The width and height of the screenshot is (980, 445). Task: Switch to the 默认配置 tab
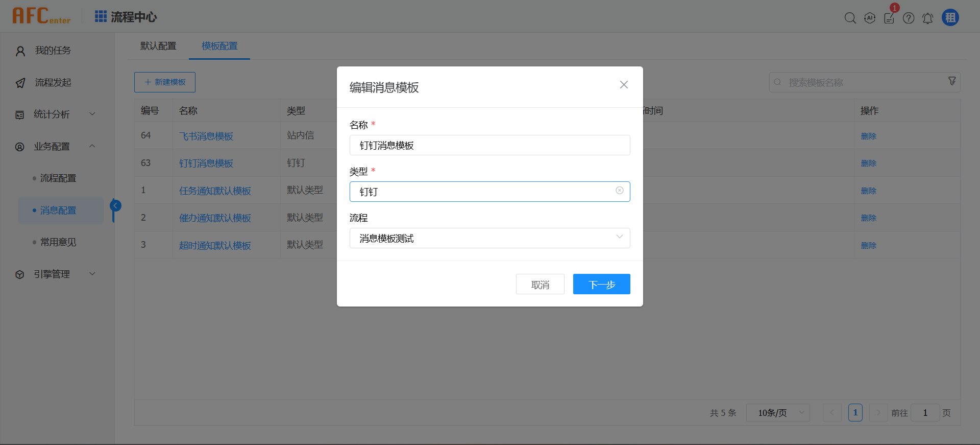click(x=158, y=46)
